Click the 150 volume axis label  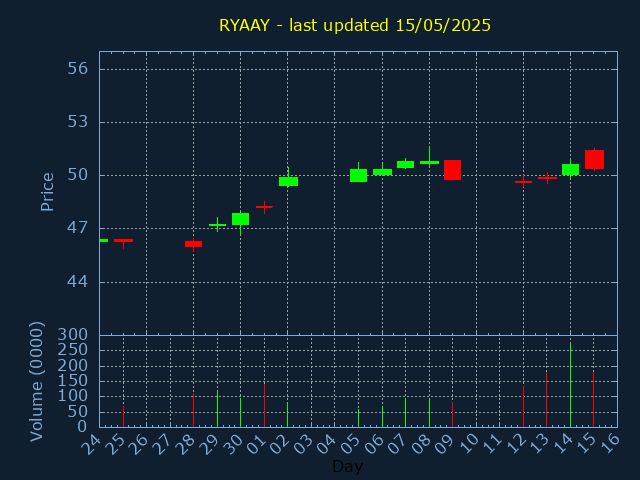[x=73, y=380]
